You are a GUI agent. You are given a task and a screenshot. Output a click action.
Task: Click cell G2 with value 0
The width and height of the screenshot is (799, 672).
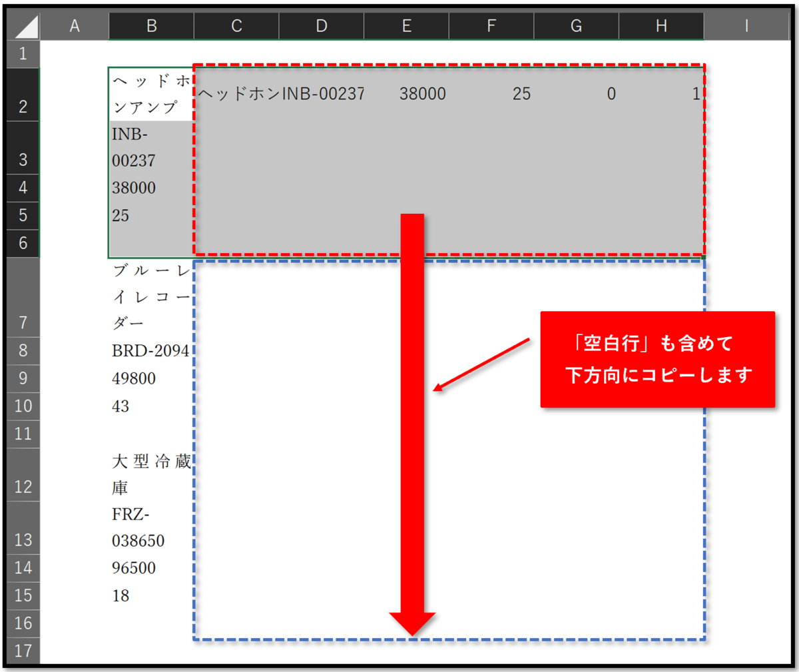click(x=576, y=94)
